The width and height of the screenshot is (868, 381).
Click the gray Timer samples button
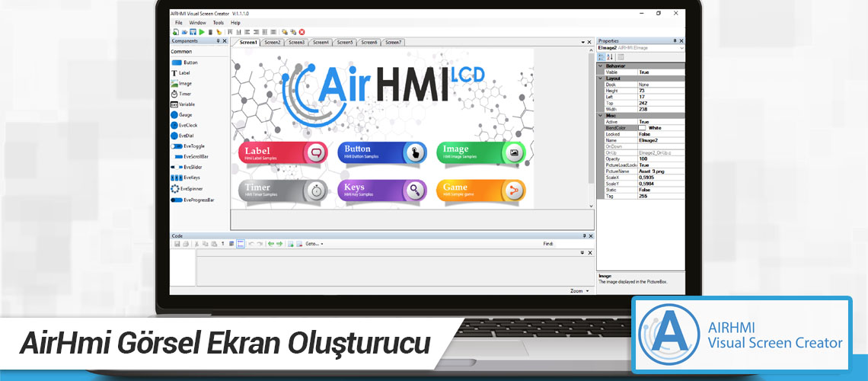point(283,190)
